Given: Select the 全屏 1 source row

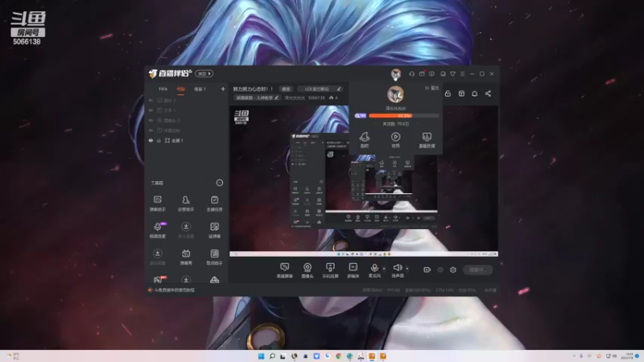Looking at the screenshot, I should point(186,140).
